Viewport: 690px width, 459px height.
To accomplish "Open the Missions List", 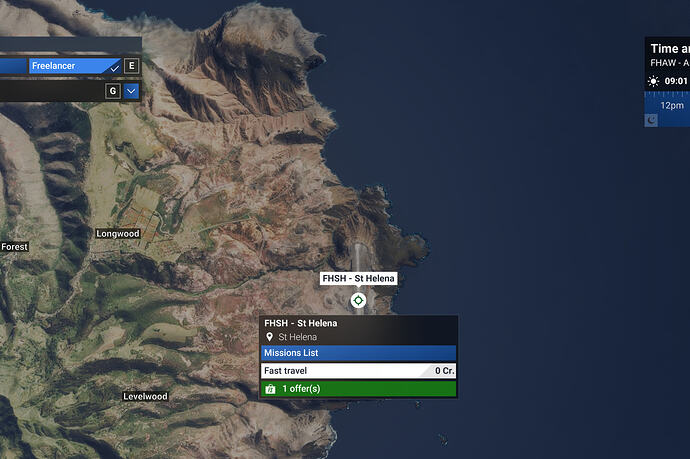I will tap(358, 353).
